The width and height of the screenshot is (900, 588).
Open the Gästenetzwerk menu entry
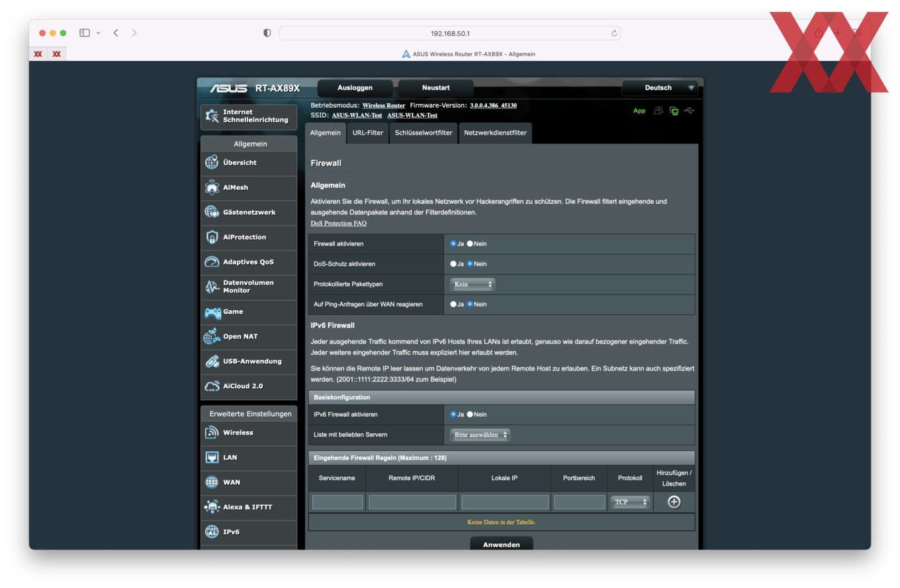pyautogui.click(x=249, y=212)
